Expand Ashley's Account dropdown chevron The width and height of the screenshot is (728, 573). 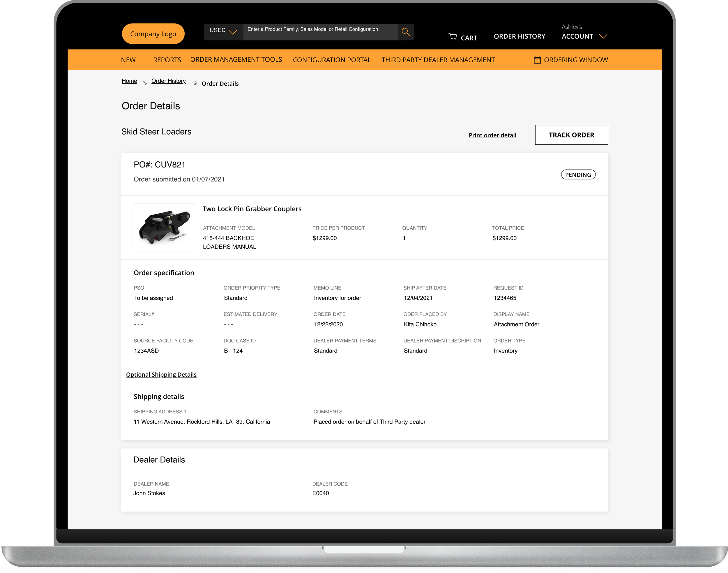(x=603, y=36)
